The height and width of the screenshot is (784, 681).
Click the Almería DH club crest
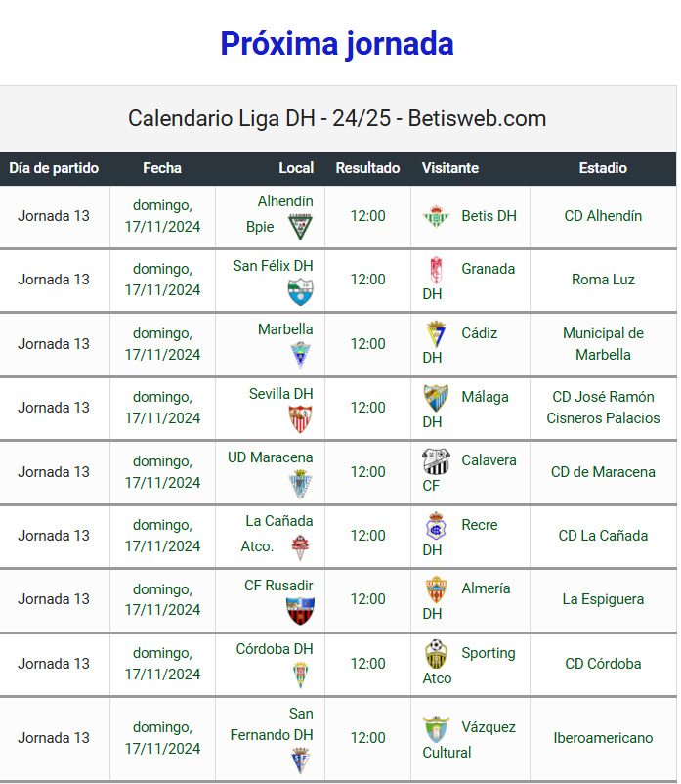tap(436, 589)
